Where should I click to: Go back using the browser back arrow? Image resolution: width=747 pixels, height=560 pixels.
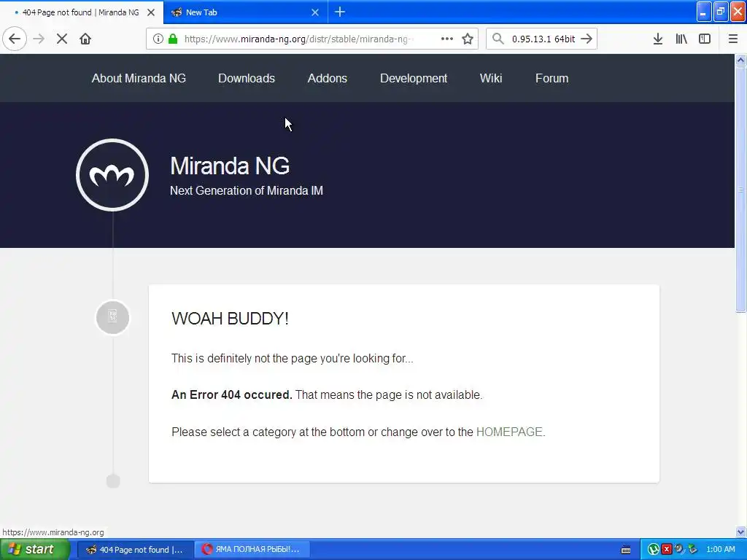15,39
